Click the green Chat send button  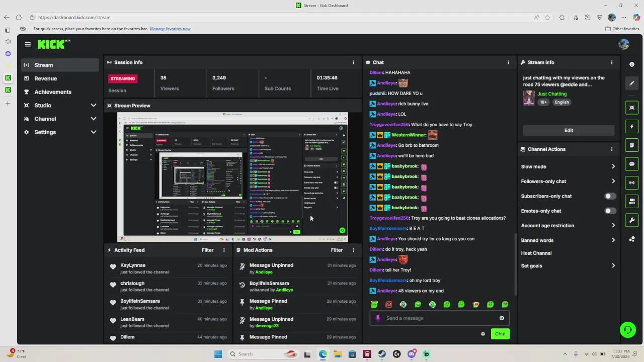(500, 334)
